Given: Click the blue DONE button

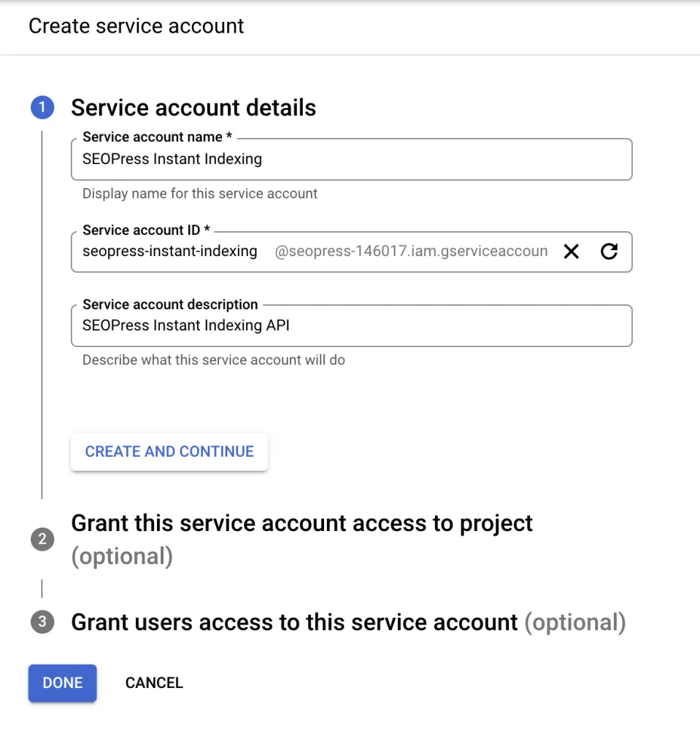Looking at the screenshot, I should pyautogui.click(x=62, y=683).
